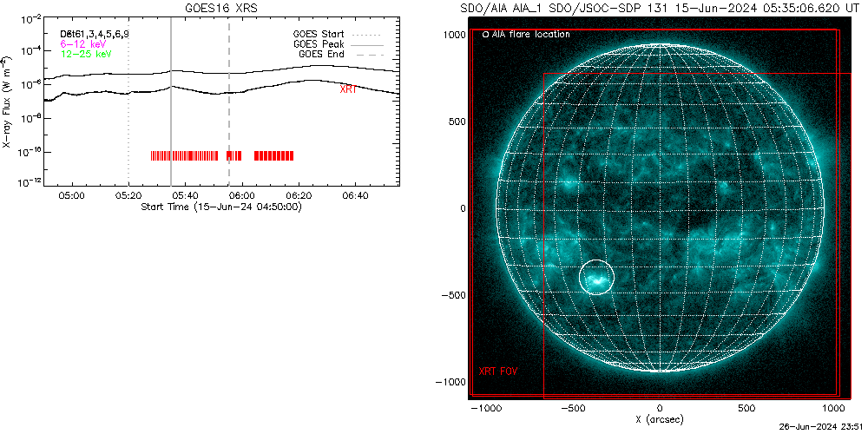Viewport: 868px width, 434px height.
Task: Click the 06:20 time axis tick label
Action: pyautogui.click(x=298, y=195)
